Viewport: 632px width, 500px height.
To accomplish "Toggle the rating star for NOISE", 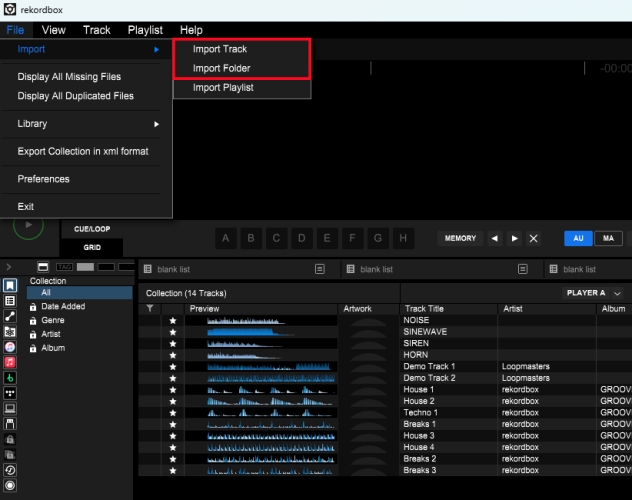I will pyautogui.click(x=173, y=321).
